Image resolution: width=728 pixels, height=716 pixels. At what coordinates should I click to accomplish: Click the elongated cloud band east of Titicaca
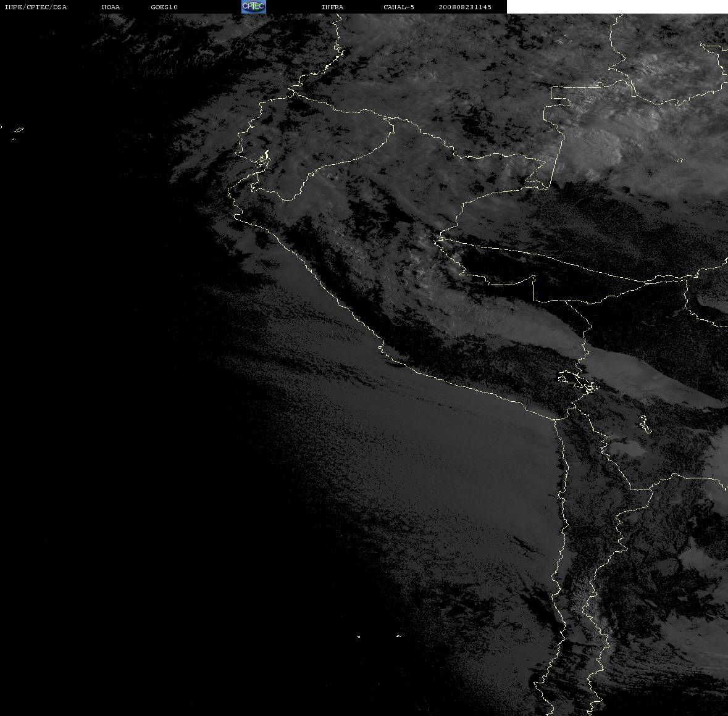click(650, 376)
